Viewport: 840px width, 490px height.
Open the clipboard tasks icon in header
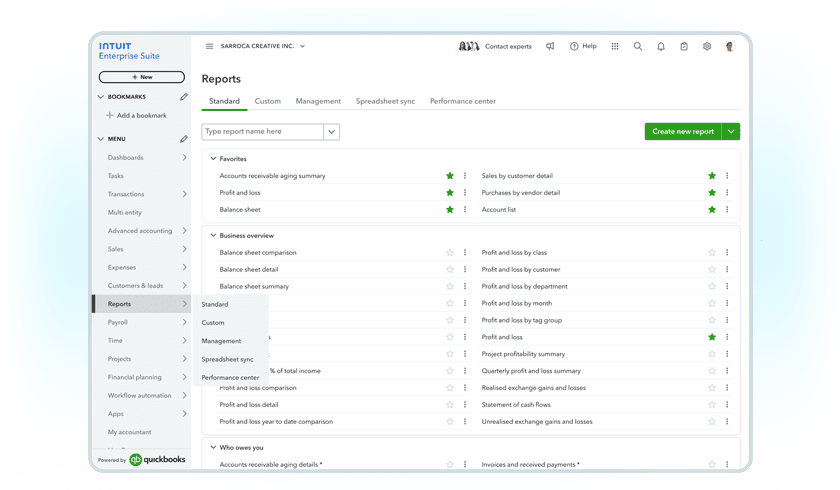coord(684,47)
